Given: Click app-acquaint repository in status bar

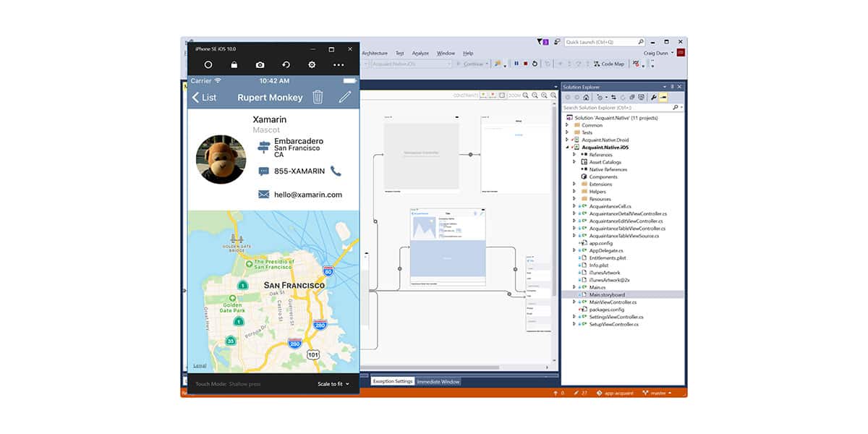Looking at the screenshot, I should pos(615,393).
